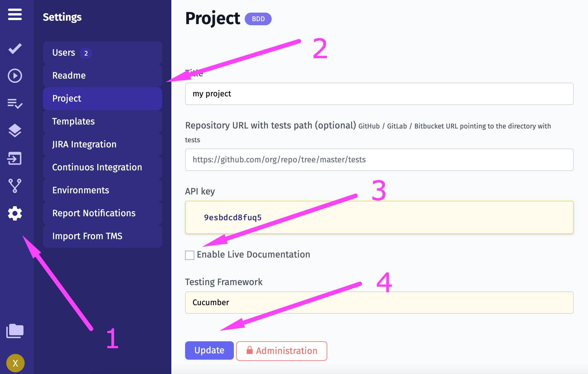Click the checklist plans icon

pos(15,103)
